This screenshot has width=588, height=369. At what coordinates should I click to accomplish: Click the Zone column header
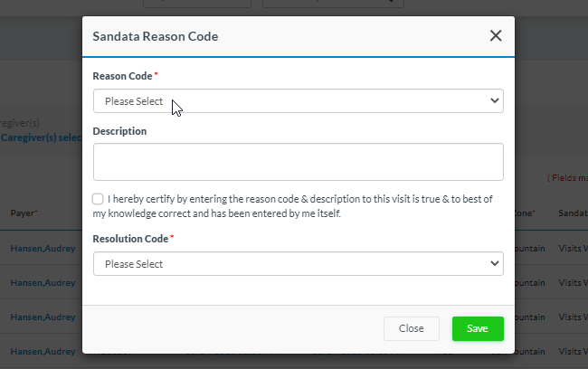point(525,213)
